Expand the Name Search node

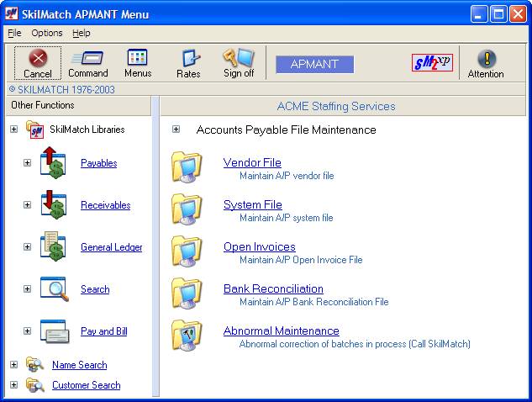pos(13,365)
